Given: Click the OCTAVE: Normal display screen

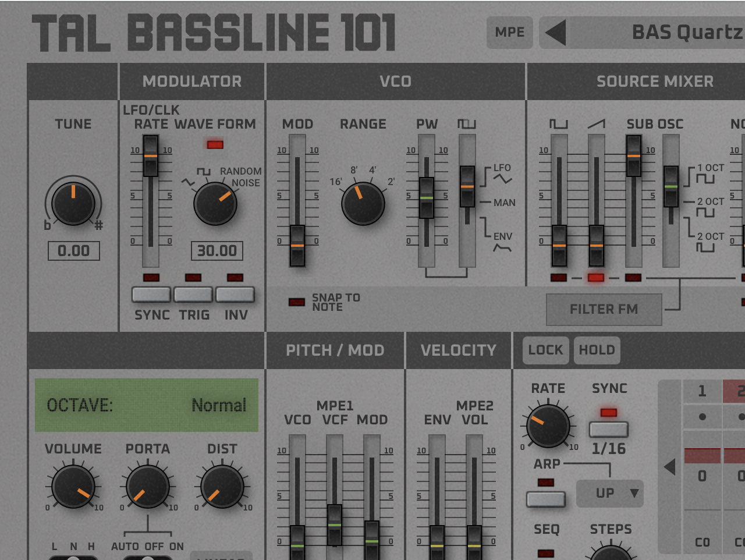Looking at the screenshot, I should point(147,405).
